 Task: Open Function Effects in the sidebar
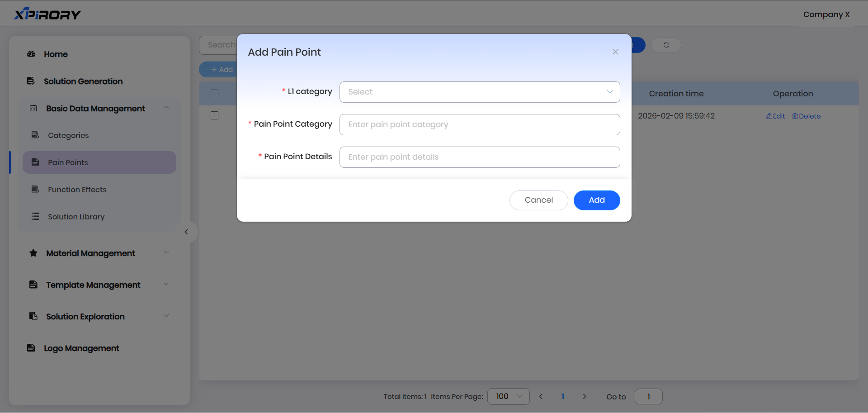tap(77, 190)
